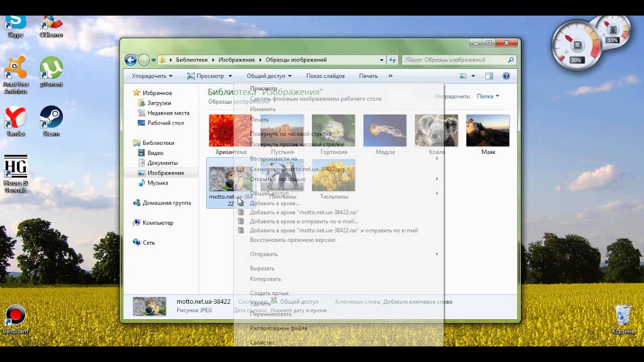Click Укажите дату и время in details
The height and width of the screenshot is (362, 644).
(298, 310)
